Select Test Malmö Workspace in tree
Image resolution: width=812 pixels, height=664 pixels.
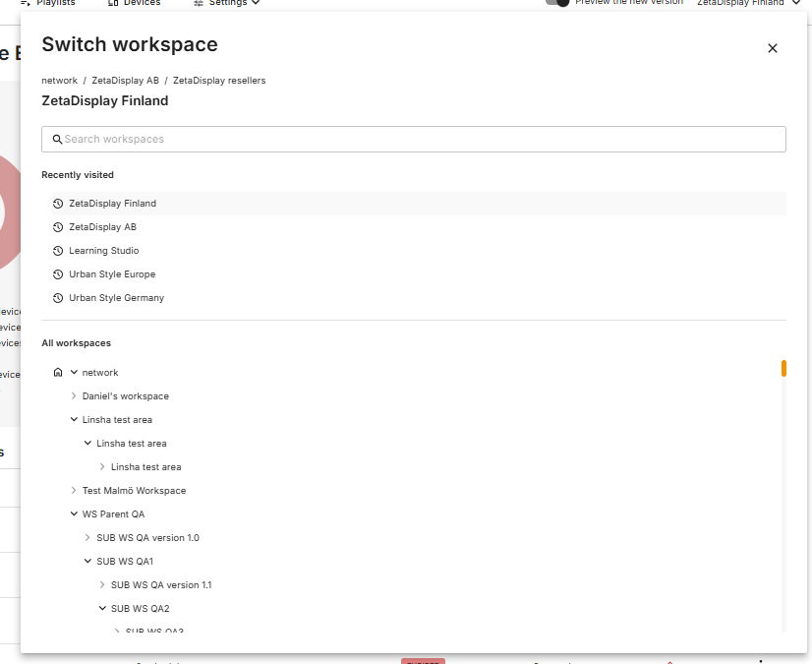tap(134, 490)
